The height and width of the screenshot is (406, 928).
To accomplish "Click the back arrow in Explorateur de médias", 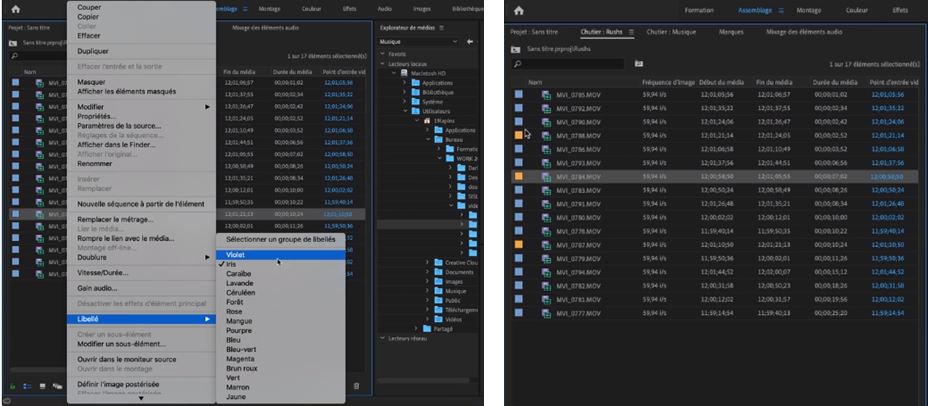I will [469, 42].
